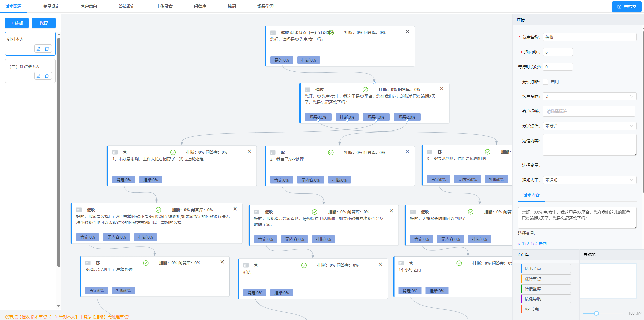Click node icon on 1个小时之内 card

401,263
